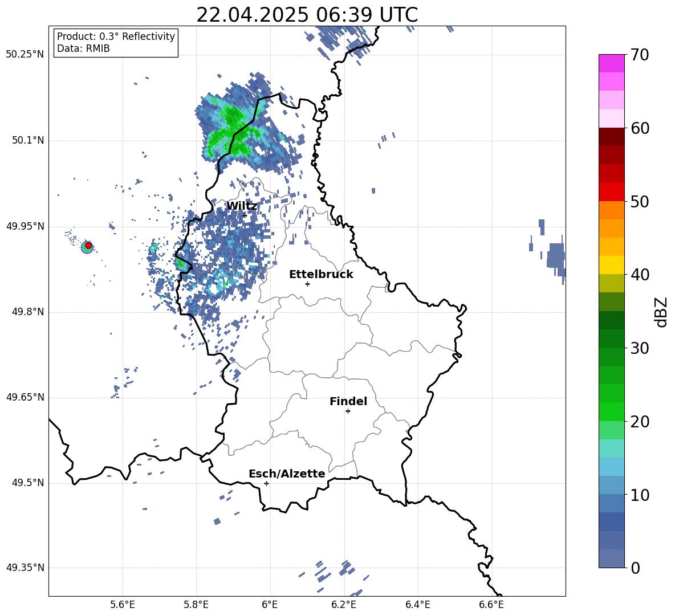The width and height of the screenshot is (675, 616).
Task: Pick the dark maroon swatch just below 60 dBZ
Action: pyautogui.click(x=612, y=137)
